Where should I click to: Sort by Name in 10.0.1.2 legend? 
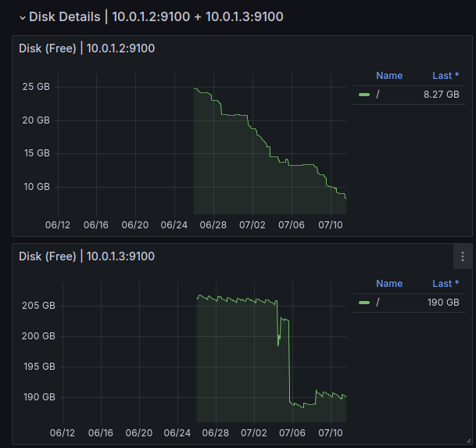coord(389,76)
